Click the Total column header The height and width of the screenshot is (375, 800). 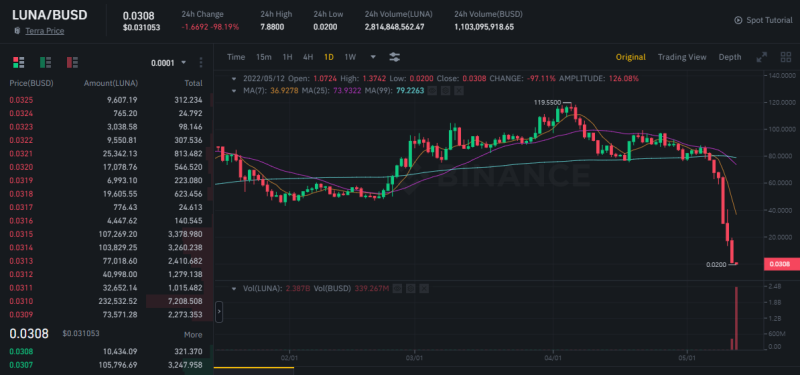(x=193, y=83)
